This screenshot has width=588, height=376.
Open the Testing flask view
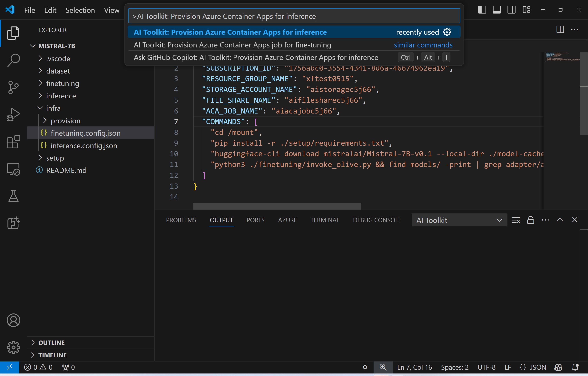(13, 196)
